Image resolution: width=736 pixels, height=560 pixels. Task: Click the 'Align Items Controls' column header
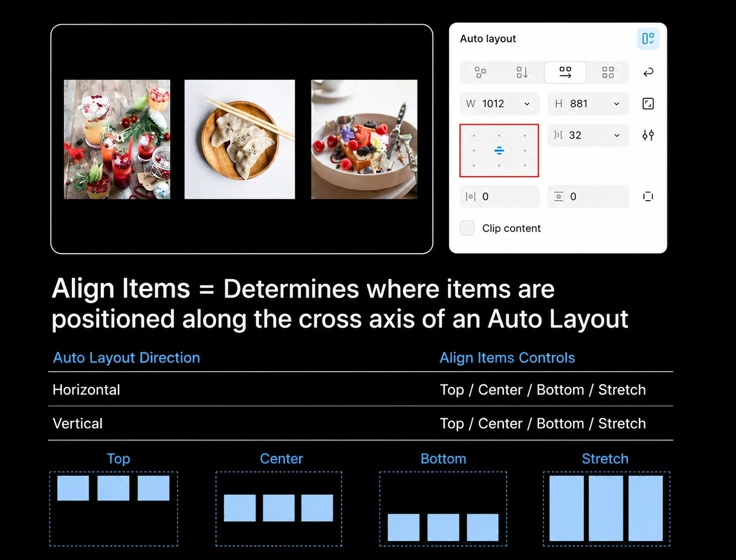tap(507, 357)
